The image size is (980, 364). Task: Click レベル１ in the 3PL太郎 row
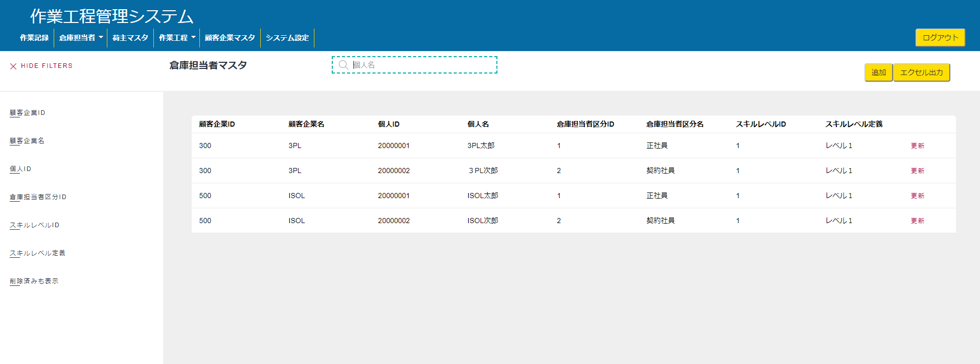(x=839, y=145)
